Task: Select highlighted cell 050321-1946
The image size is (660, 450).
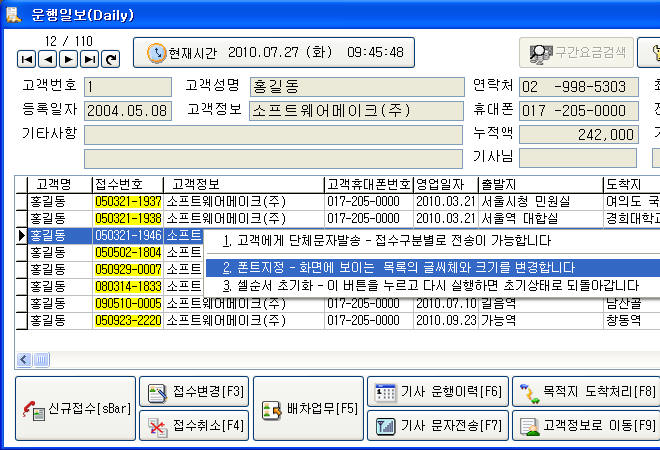Action: (128, 236)
